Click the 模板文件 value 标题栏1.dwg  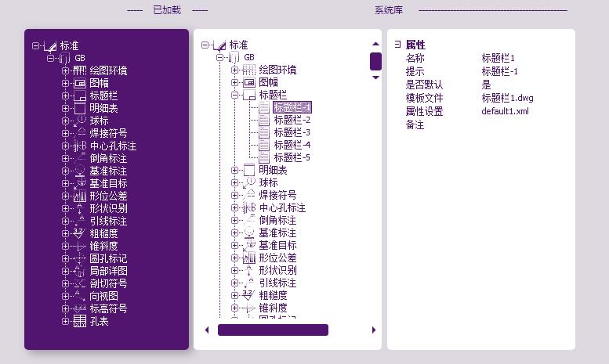507,98
